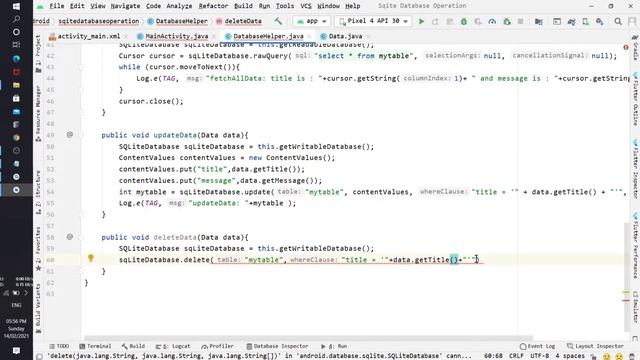Click the red error indicator at editor top right
Screen dimensions: 640x360
(626, 48)
